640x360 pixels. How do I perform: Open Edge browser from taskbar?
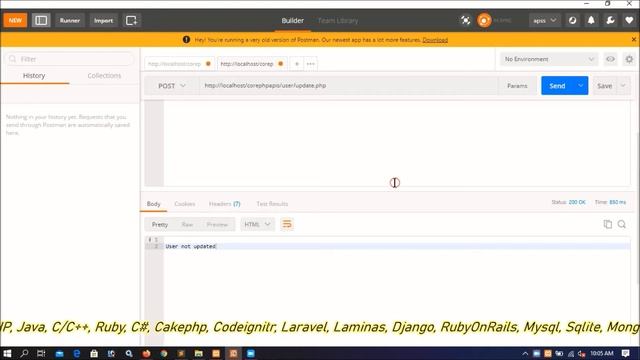click(x=76, y=353)
